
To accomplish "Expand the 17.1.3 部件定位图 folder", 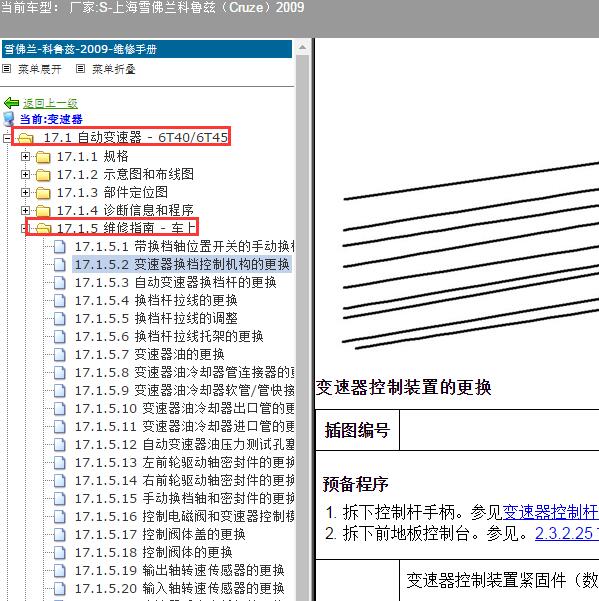I will [25, 192].
